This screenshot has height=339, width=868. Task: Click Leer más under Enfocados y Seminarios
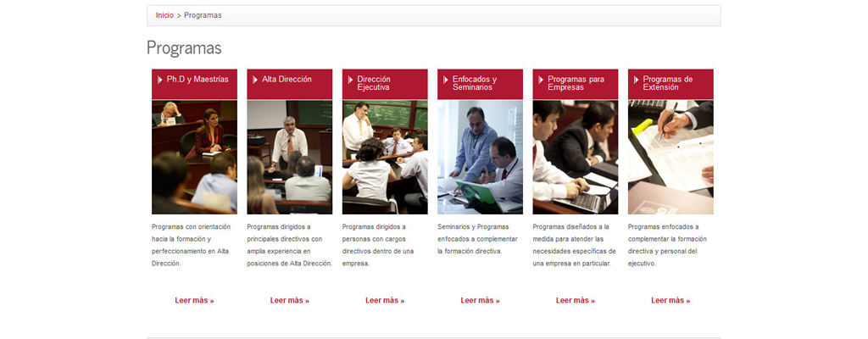point(480,301)
